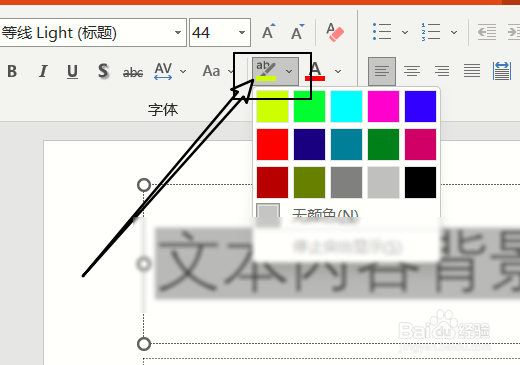Pick black highlight swatch
The height and width of the screenshot is (365, 520).
421,182
